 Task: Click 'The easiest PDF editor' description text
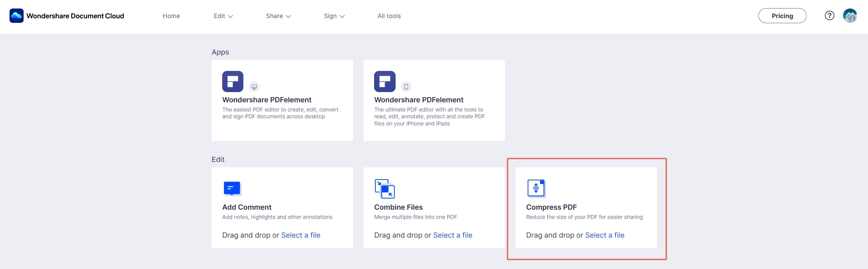[x=280, y=113]
